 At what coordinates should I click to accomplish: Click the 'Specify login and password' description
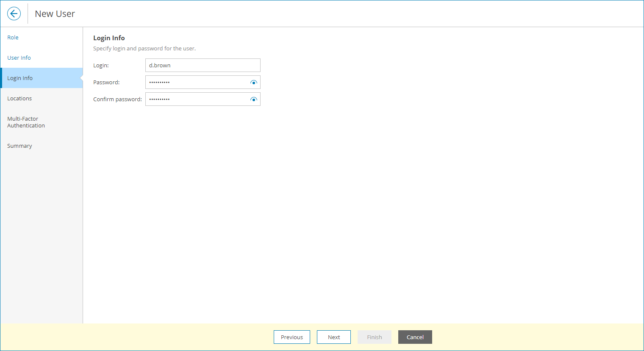[144, 49]
